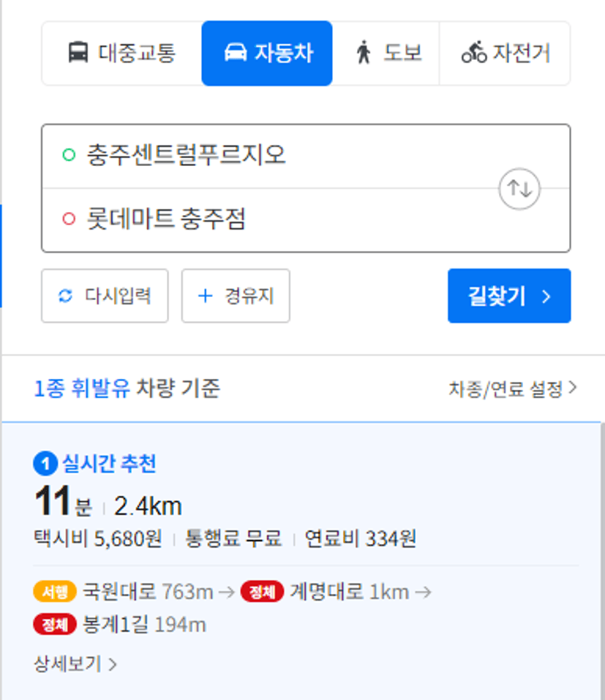Open 상세보기 route details
Viewport: 605px width, 700px height.
pos(75,664)
